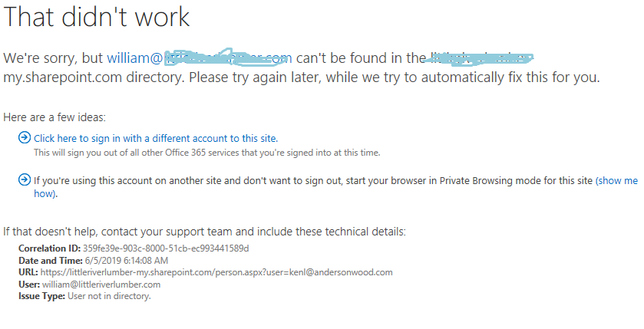Open the sign in with different account link
Image resolution: width=644 pixels, height=329 pixels.
pos(156,138)
